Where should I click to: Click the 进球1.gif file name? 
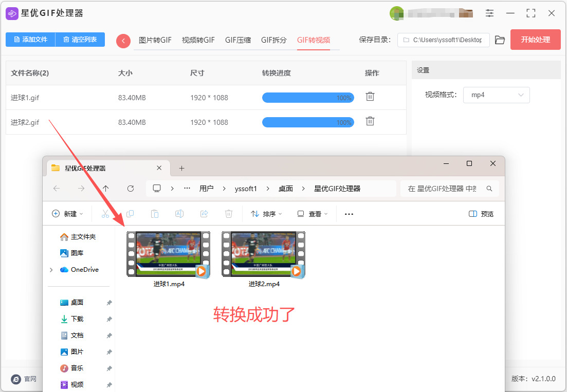click(x=25, y=98)
